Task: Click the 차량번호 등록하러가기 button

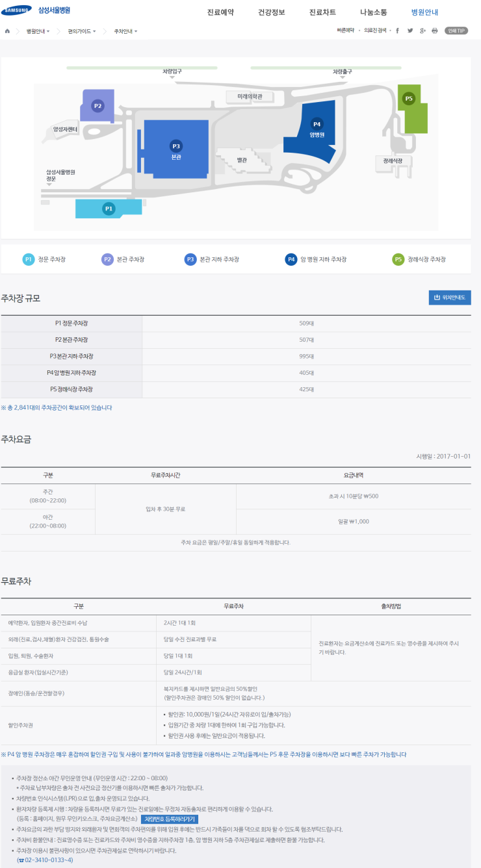Action: click(169, 819)
